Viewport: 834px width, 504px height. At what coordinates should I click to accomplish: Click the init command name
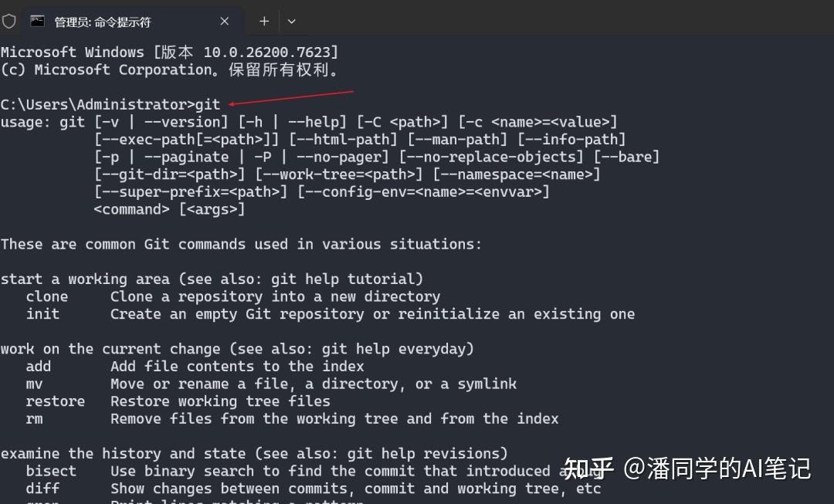coord(42,314)
